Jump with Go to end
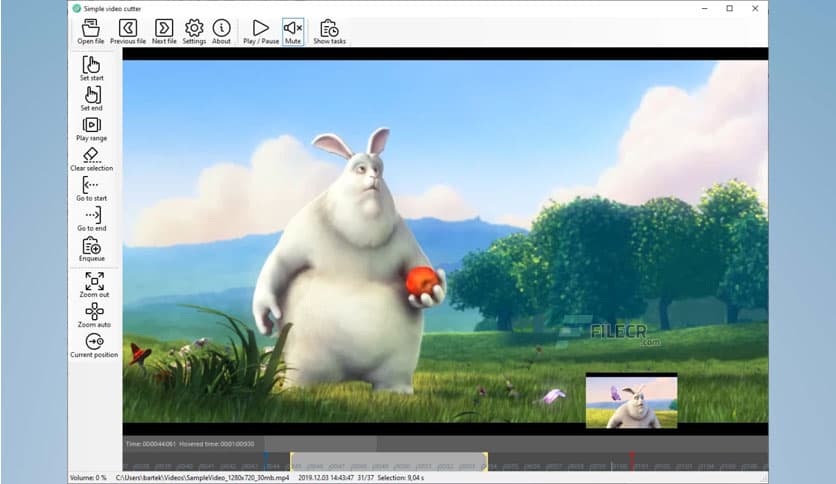Image resolution: width=836 pixels, height=484 pixels. tap(92, 219)
